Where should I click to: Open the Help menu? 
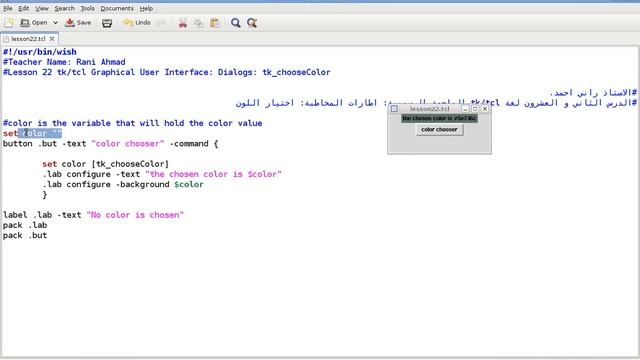146,8
